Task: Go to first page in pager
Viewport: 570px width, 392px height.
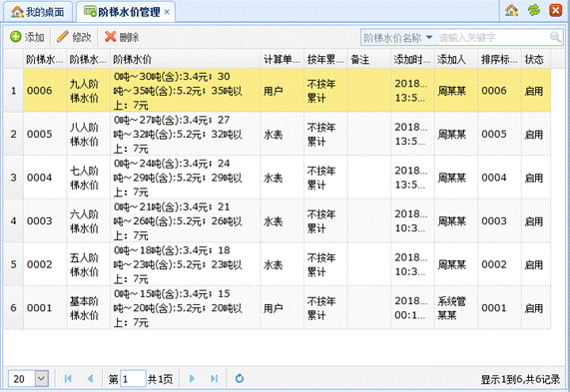Action: coord(68,379)
